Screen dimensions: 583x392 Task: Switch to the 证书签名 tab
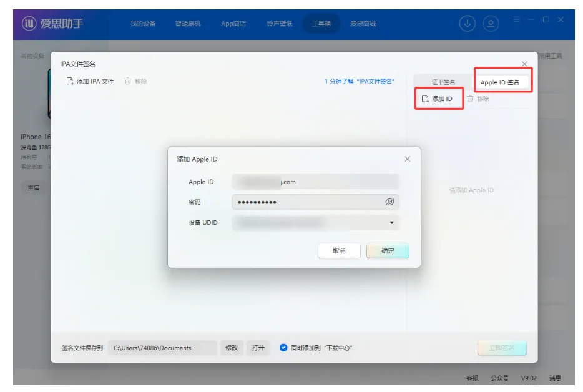click(x=443, y=82)
